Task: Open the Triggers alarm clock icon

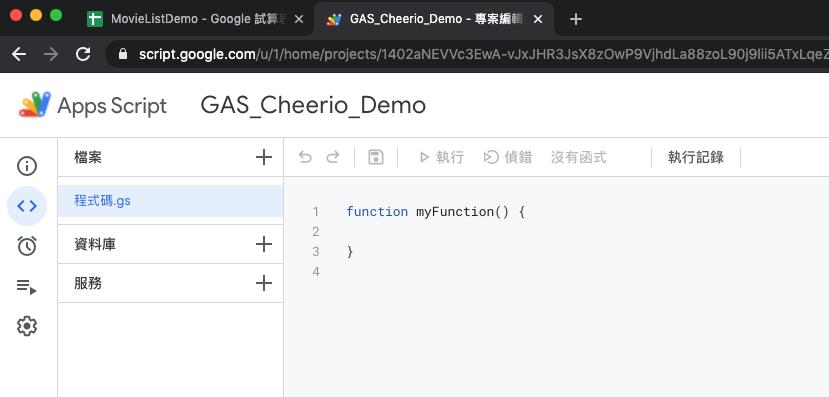Action: [27, 246]
